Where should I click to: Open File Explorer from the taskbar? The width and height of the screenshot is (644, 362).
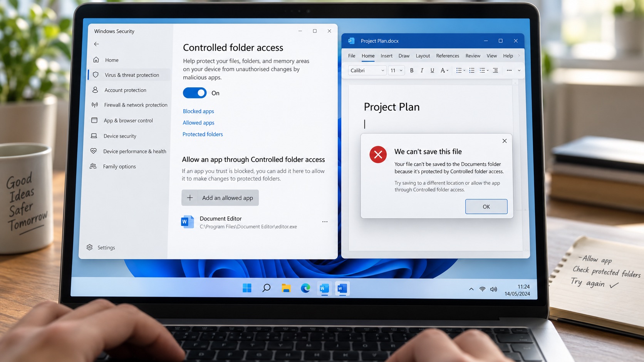click(x=286, y=288)
